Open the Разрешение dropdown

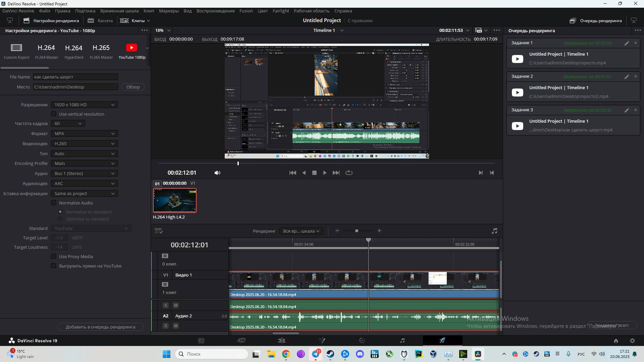click(84, 105)
